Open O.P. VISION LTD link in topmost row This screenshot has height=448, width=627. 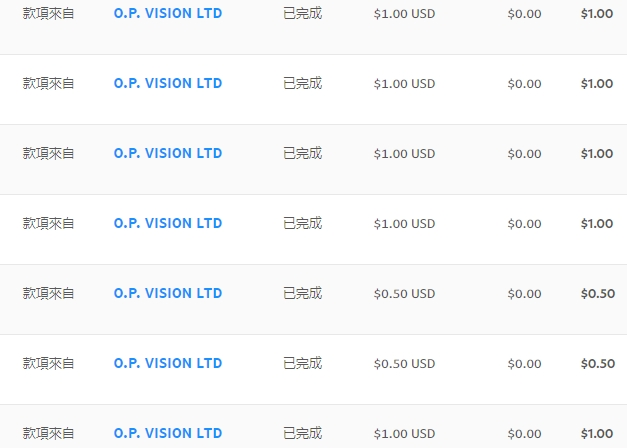(168, 13)
